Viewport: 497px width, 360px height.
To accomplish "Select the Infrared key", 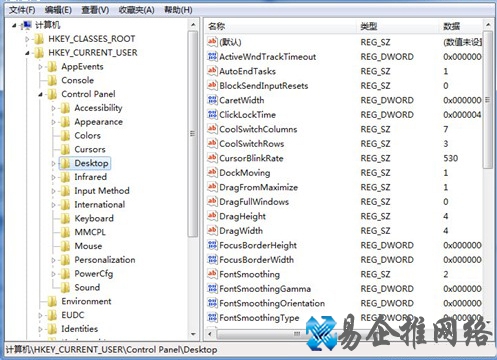I will tap(91, 177).
